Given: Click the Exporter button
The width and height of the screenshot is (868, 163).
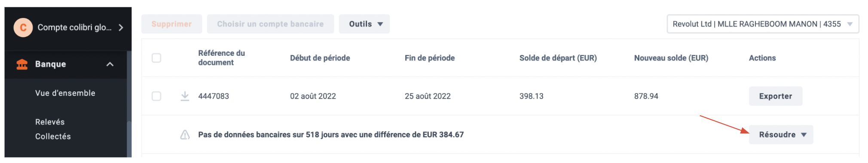Looking at the screenshot, I should click(x=775, y=96).
